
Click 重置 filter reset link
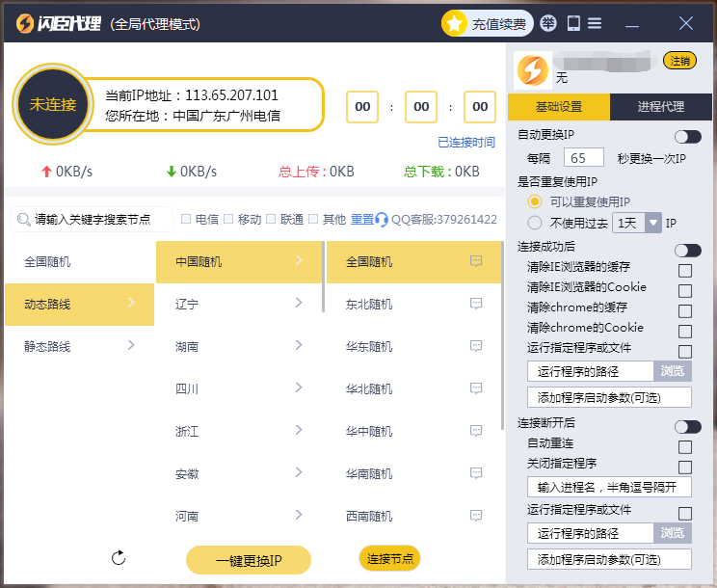362,220
